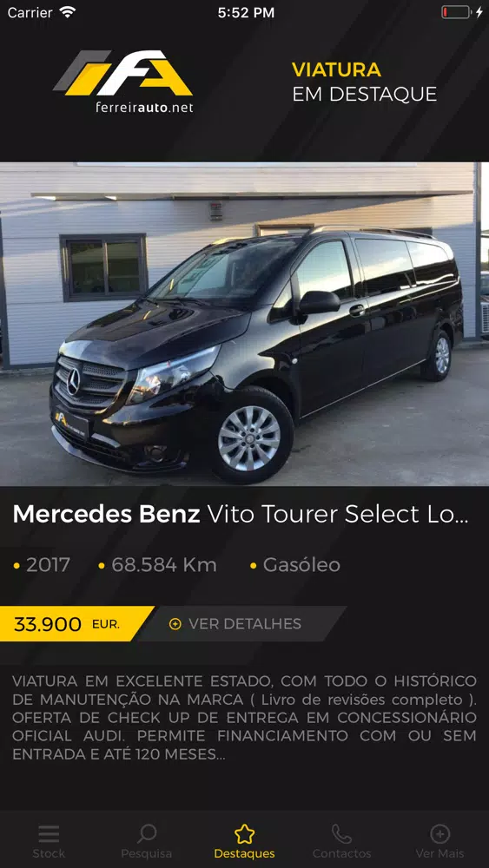Tap the vehicle description paragraph
489x868 pixels.
244,718
